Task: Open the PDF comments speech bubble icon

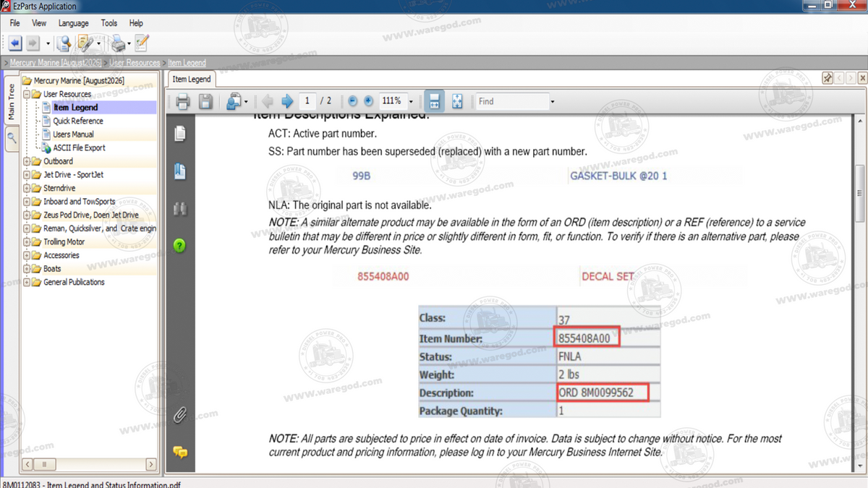Action: [x=180, y=453]
